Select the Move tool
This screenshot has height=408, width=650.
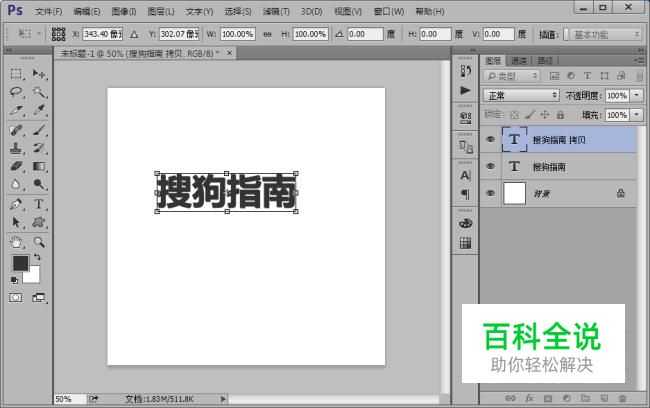click(39, 74)
